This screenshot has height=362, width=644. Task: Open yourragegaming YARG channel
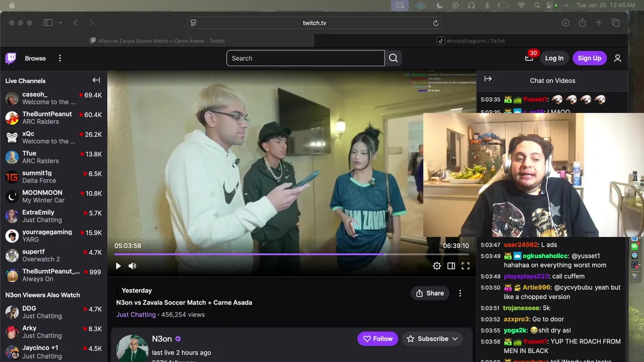[53, 236]
